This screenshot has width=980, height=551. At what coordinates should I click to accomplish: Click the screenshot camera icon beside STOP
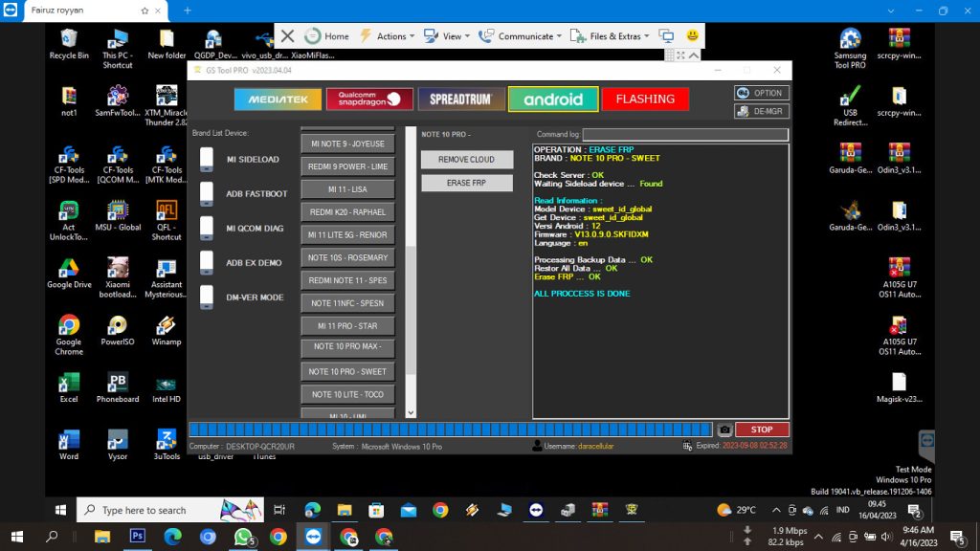point(724,430)
